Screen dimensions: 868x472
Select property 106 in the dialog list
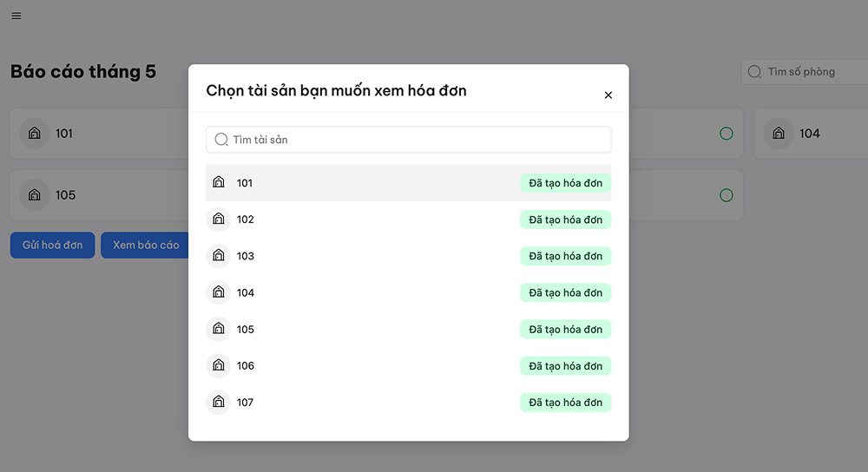(x=409, y=366)
